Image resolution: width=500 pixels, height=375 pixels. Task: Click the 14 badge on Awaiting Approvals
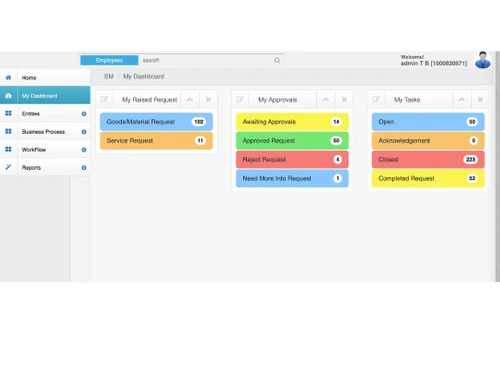tap(336, 122)
